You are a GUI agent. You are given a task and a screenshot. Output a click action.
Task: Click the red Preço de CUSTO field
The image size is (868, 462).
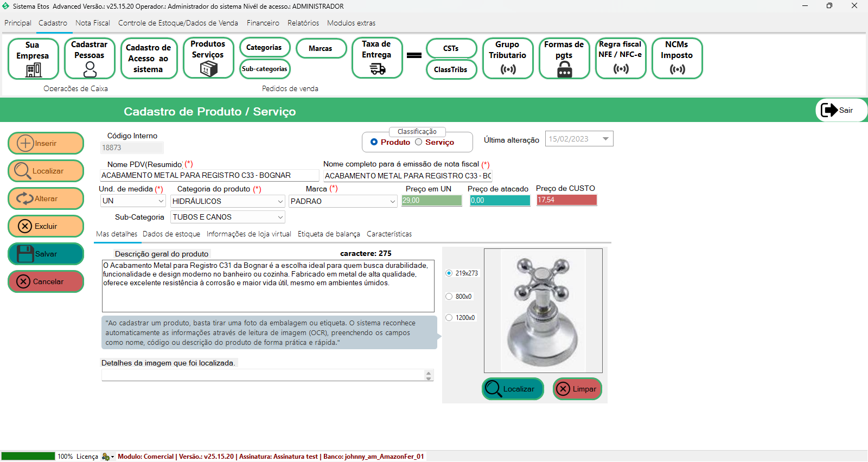(566, 200)
